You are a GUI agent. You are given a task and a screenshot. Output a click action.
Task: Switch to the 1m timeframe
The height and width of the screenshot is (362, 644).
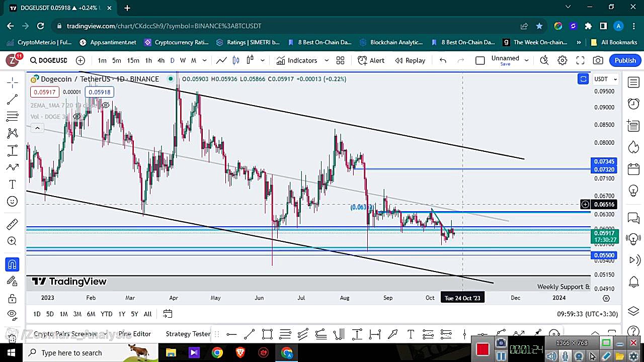pyautogui.click(x=102, y=60)
